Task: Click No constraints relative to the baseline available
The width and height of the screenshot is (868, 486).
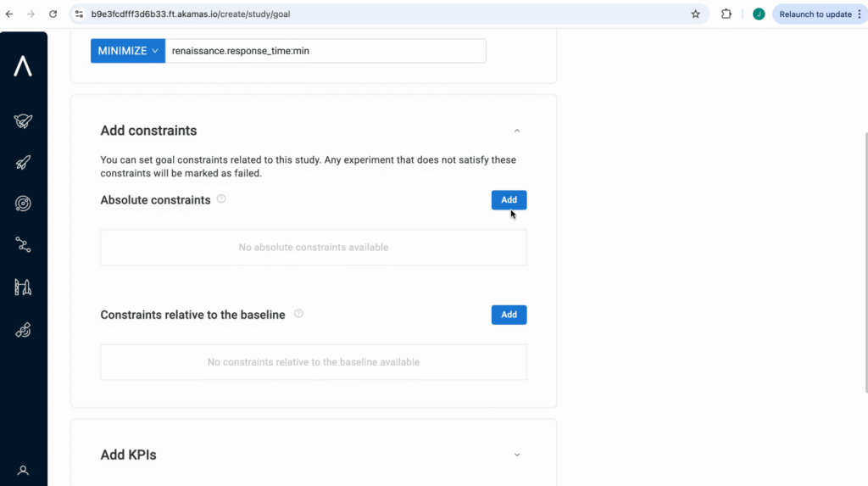Action: tap(314, 362)
